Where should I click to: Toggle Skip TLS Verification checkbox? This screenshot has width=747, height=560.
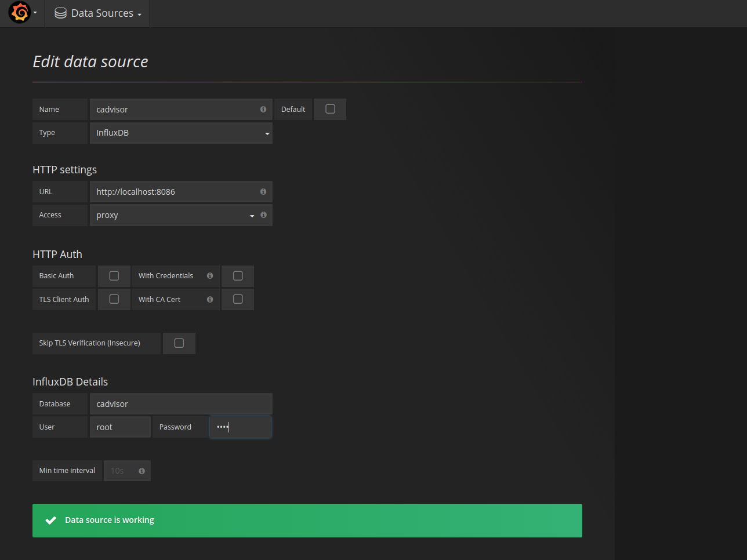tap(179, 343)
